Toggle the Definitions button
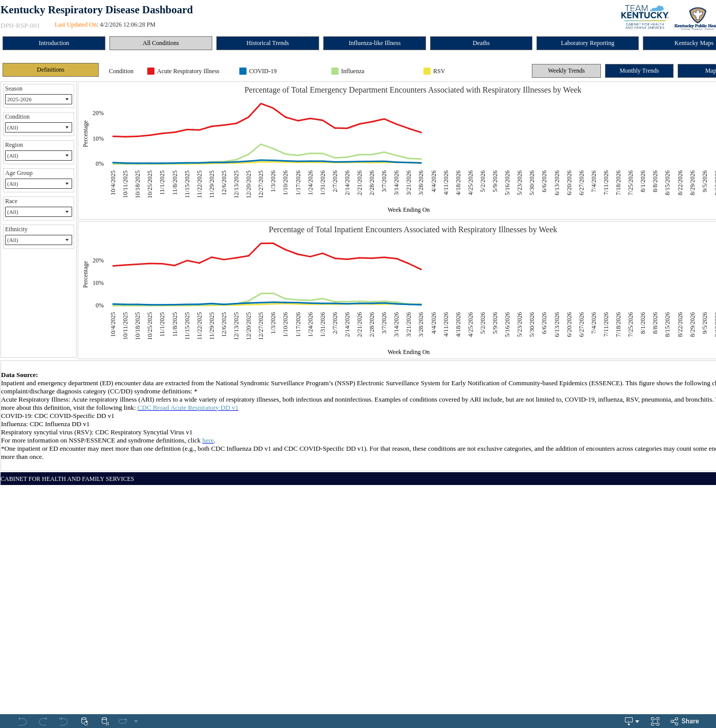Screen dimensions: 716x728 (x=51, y=70)
